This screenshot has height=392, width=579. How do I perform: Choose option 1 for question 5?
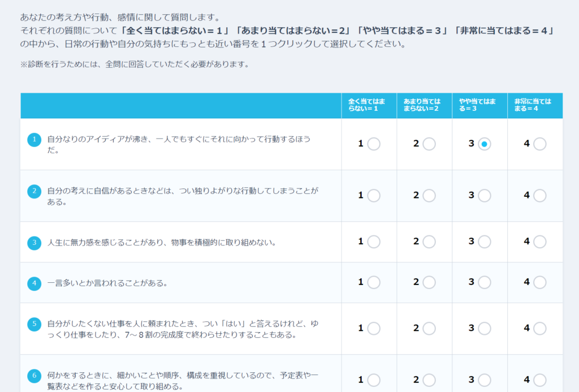pyautogui.click(x=374, y=329)
